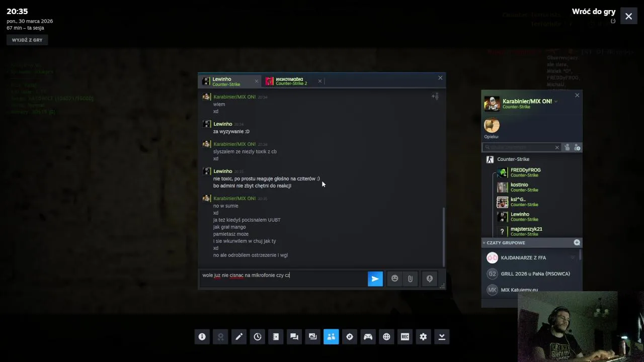644x362 pixels.
Task: Open the controller settings icon
Action: (x=368, y=337)
